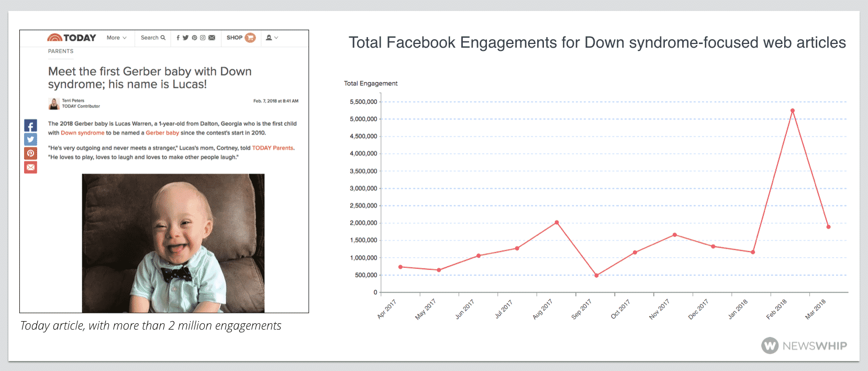868x371 pixels.
Task: Open TODAY's Instagram from header icon
Action: click(203, 38)
